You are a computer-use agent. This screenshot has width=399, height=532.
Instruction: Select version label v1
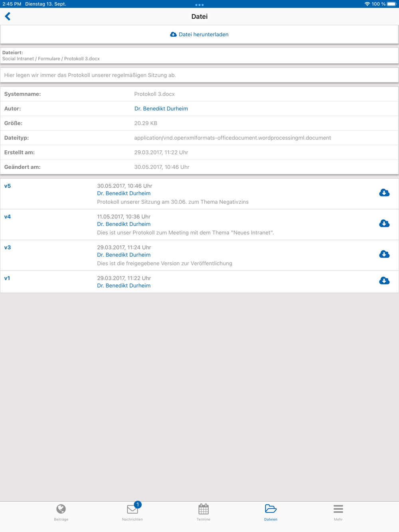(7, 278)
